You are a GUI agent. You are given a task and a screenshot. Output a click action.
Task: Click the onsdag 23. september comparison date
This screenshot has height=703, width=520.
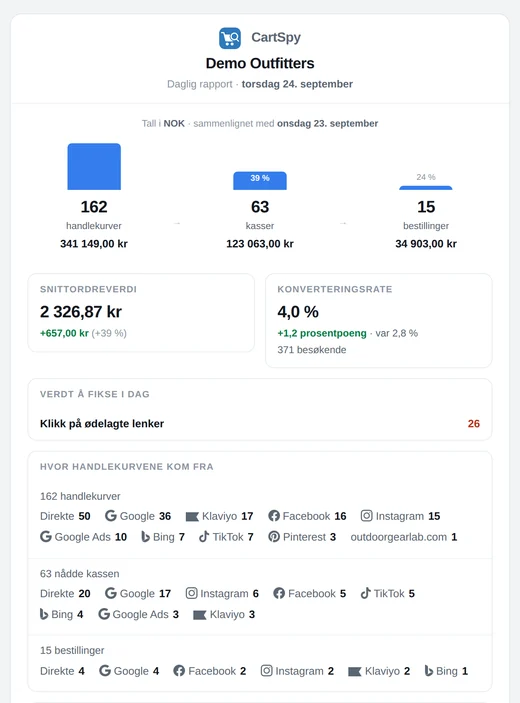tap(328, 123)
